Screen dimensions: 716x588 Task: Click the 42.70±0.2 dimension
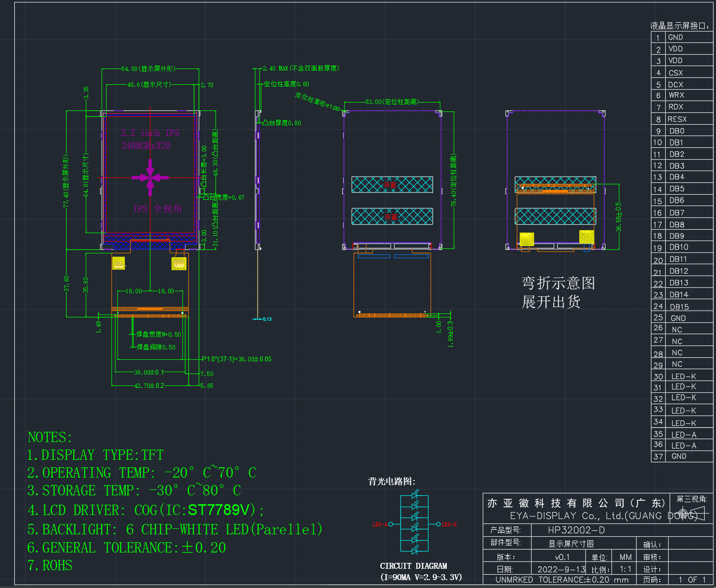(149, 385)
